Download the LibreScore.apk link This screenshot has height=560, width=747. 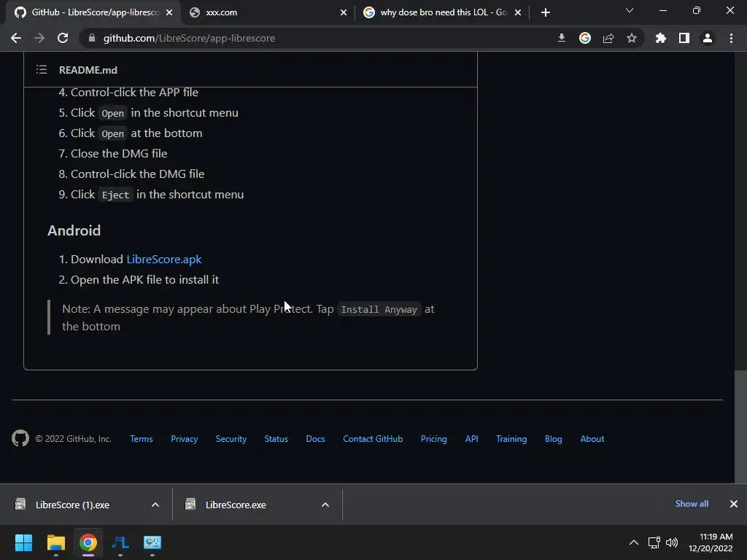coord(164,260)
